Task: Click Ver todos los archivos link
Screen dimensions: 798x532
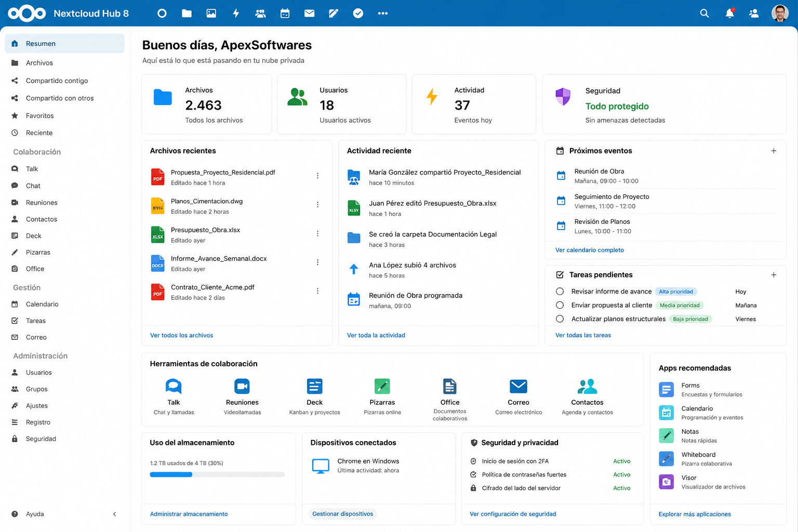Action: (x=182, y=336)
